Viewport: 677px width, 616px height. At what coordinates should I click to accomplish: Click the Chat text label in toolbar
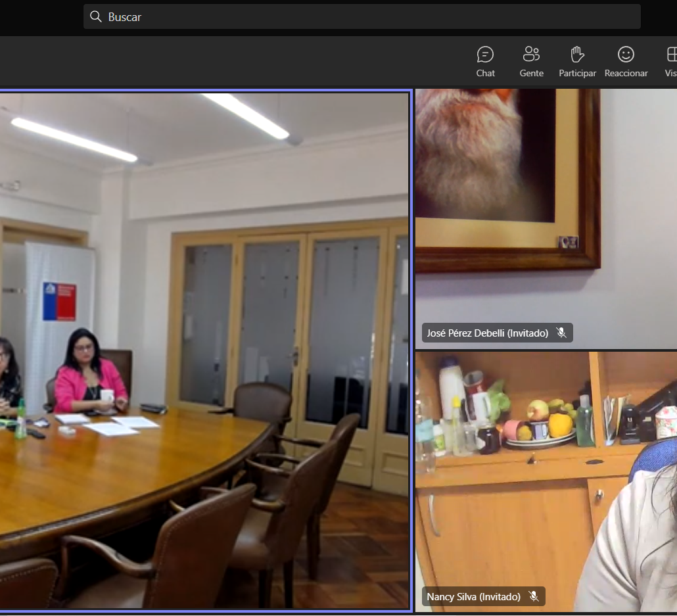(485, 73)
